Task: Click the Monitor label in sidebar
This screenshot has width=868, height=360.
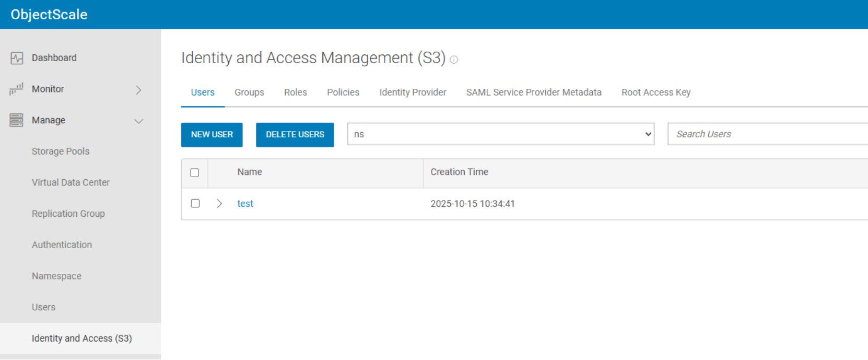Action: pyautogui.click(x=48, y=89)
